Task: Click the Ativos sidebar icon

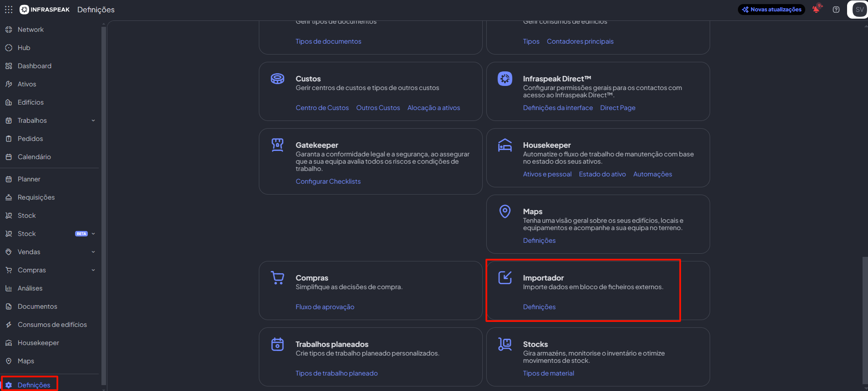Action: [x=9, y=84]
